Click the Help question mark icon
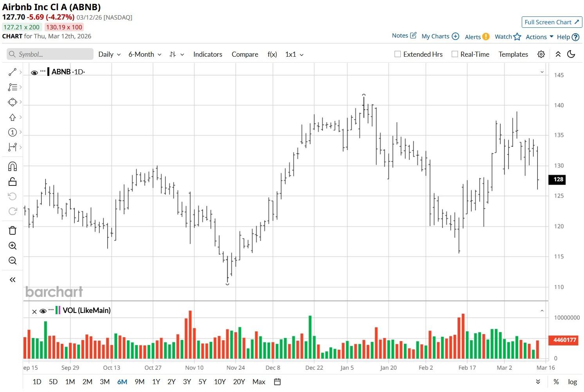 575,37
